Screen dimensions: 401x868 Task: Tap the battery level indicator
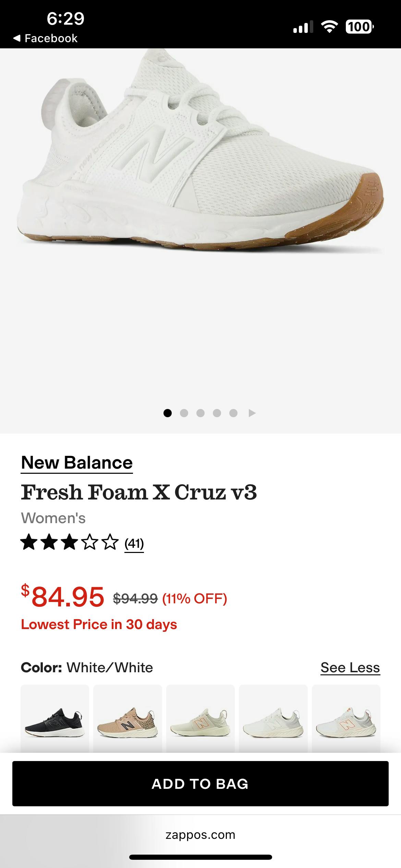pyautogui.click(x=360, y=27)
